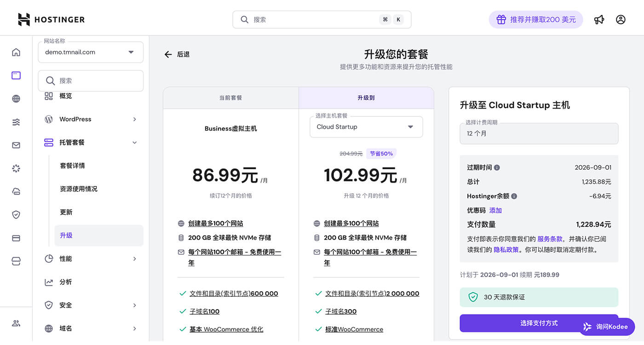Click 基本 WooCommerce 优化 feature link
This screenshot has height=345, width=644.
(x=226, y=329)
